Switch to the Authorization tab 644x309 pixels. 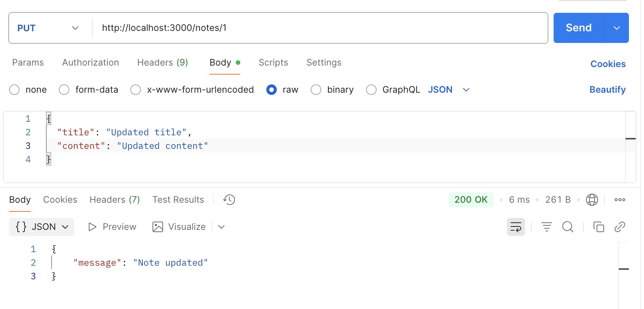pos(90,63)
